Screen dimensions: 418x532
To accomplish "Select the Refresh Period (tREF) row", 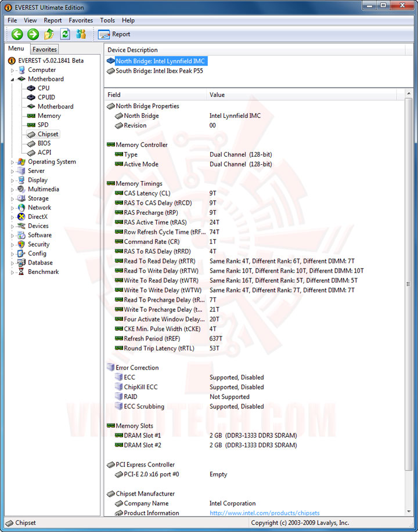I will pos(255,339).
